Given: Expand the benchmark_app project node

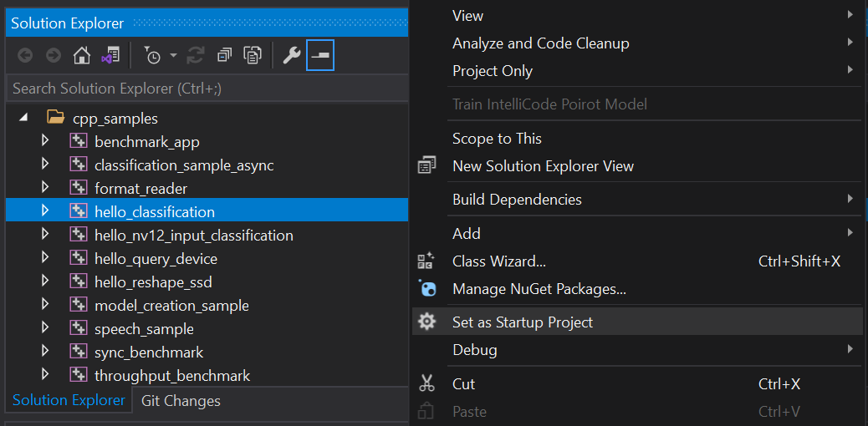Looking at the screenshot, I should pos(45,141).
